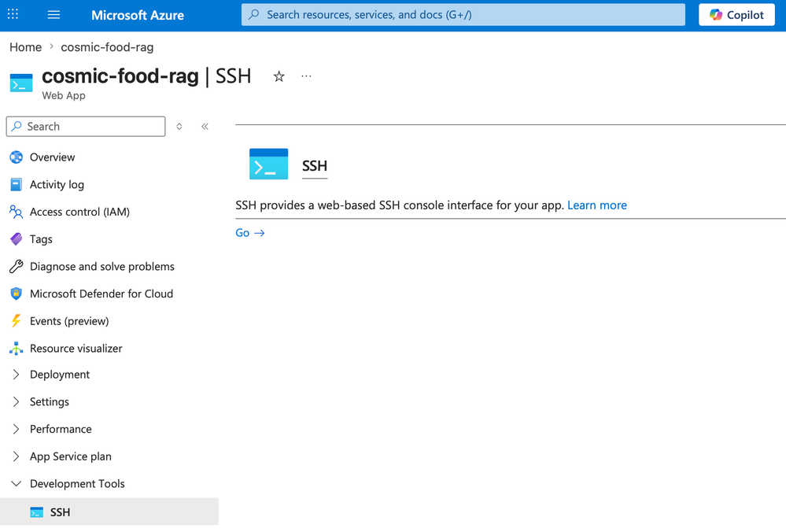Select the Settings group label
Viewport: 786px width, 532px height.
click(49, 402)
